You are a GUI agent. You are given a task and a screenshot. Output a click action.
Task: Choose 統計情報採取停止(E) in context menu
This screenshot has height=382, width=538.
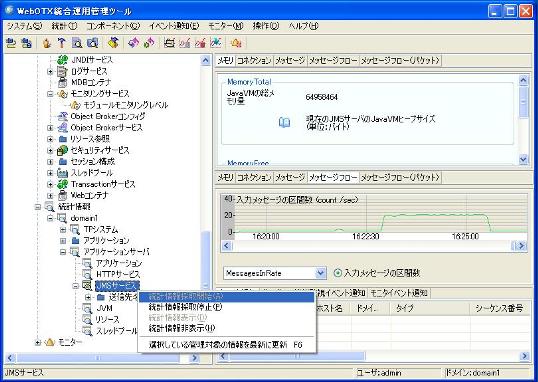[x=226, y=307]
